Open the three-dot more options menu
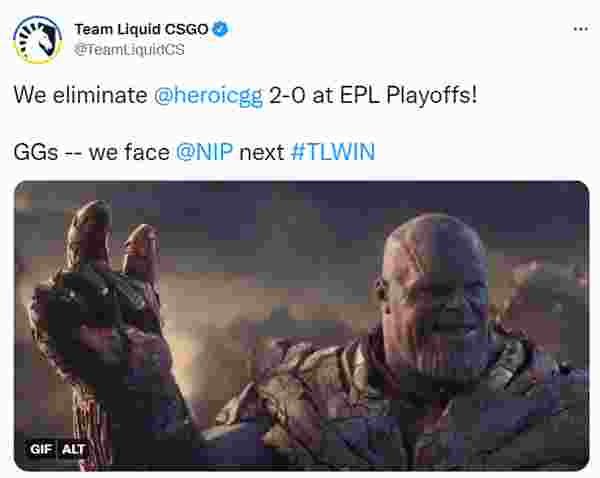 tap(580, 29)
